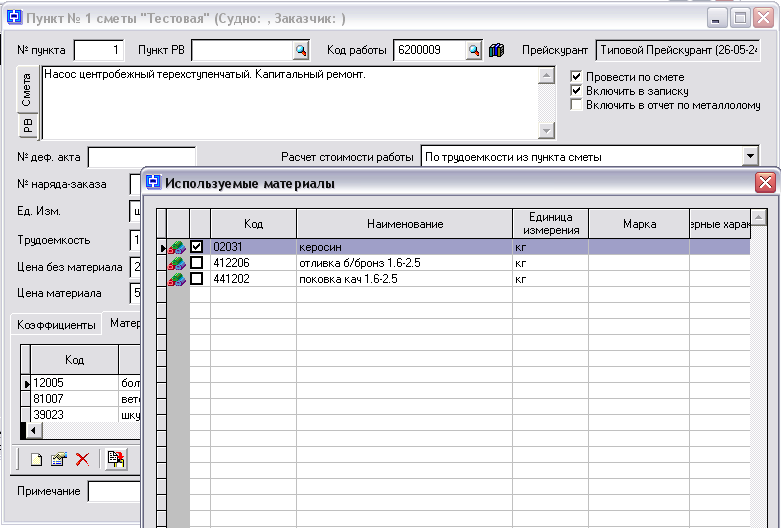The height and width of the screenshot is (528, 781).
Task: Click description box scroll up arrow
Action: coord(546,76)
